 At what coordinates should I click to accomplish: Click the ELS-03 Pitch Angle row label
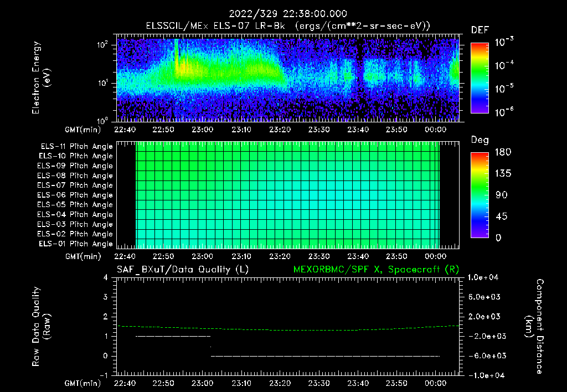(x=75, y=224)
